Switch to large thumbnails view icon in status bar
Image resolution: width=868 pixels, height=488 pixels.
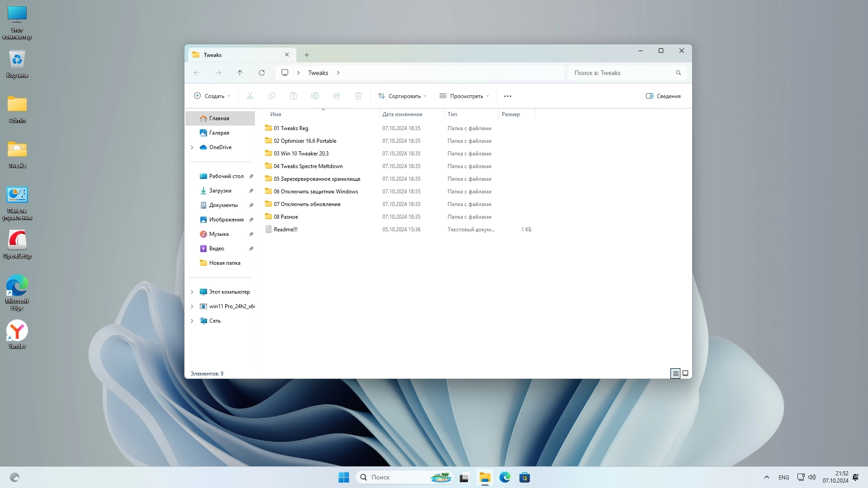click(x=685, y=373)
